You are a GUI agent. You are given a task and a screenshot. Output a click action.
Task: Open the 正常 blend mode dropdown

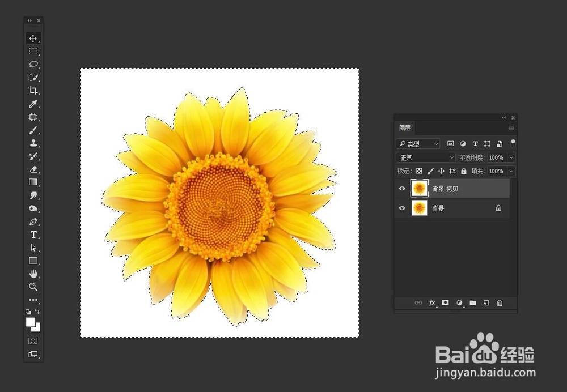(426, 157)
